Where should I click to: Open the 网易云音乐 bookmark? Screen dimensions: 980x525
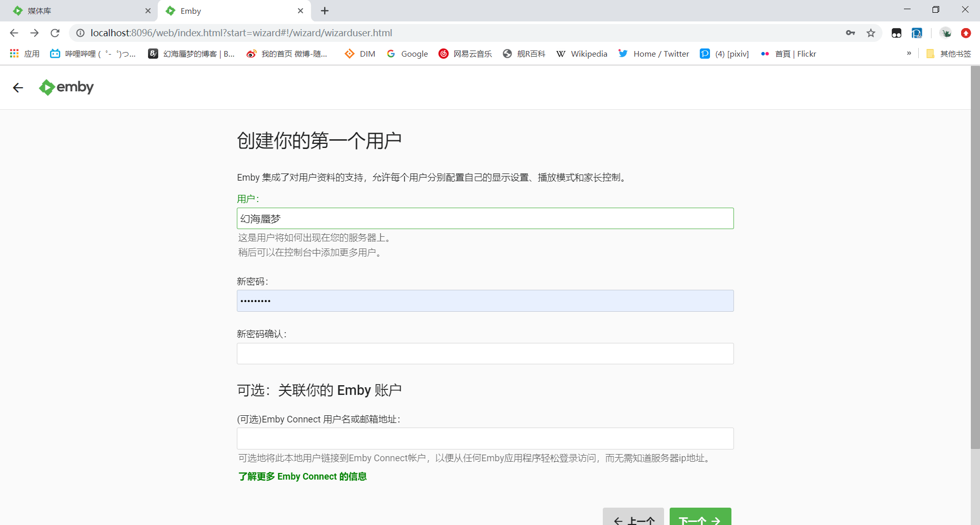click(465, 54)
